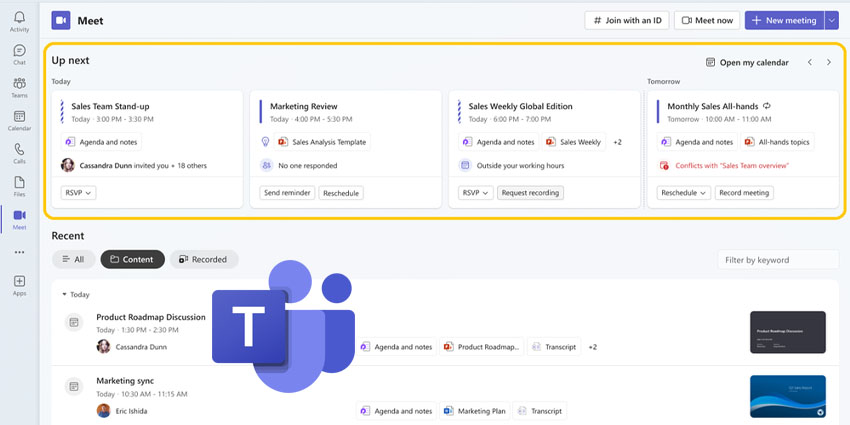
Task: Open the New meeting dropdown arrow
Action: tap(832, 21)
